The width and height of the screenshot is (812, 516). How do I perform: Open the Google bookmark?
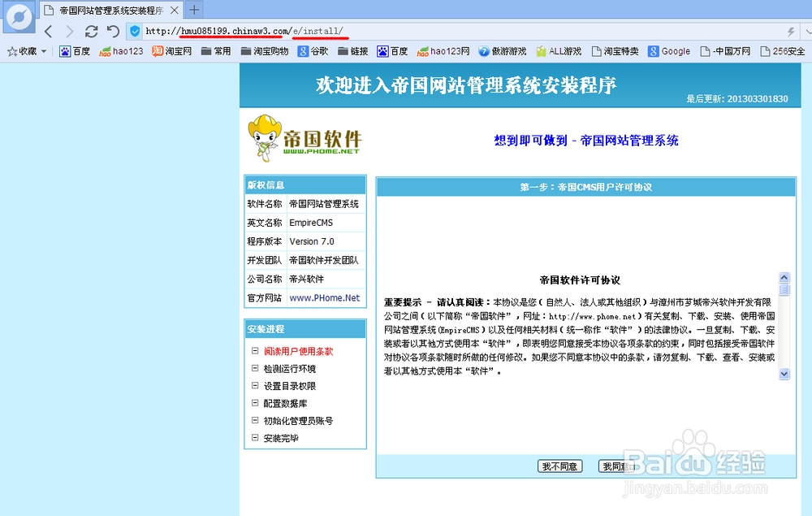[x=669, y=51]
